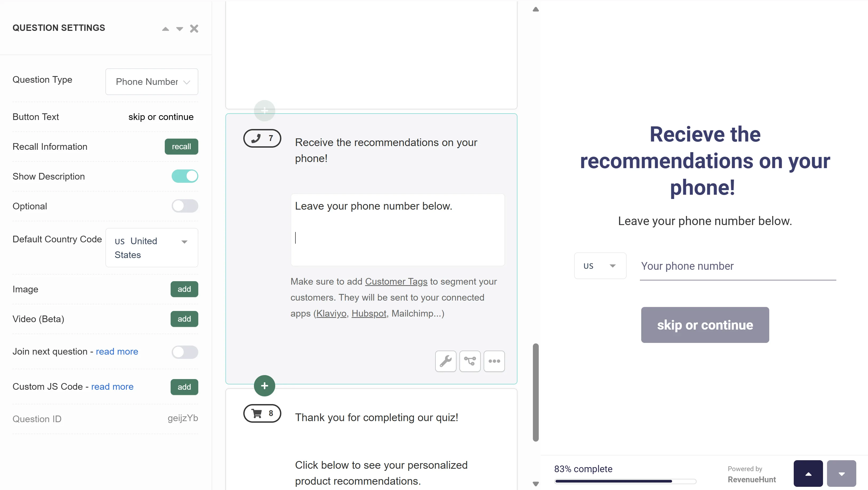Click scrollbar down arrow in editor

point(536,484)
